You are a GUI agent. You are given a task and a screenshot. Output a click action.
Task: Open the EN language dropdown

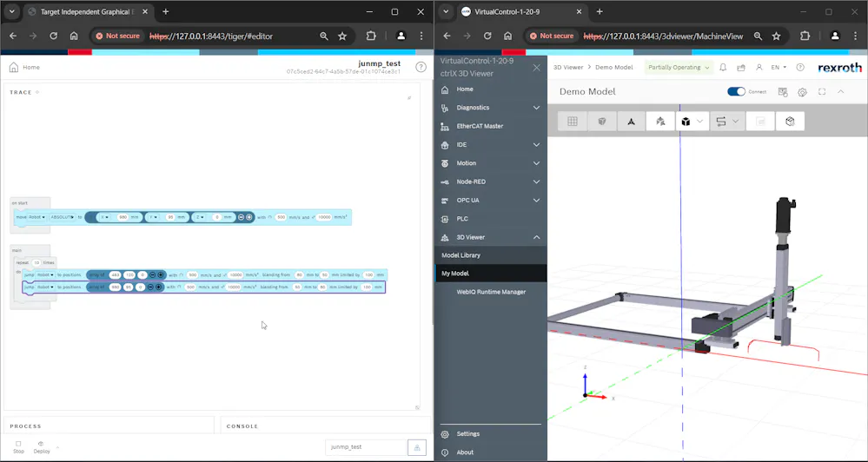click(x=779, y=67)
